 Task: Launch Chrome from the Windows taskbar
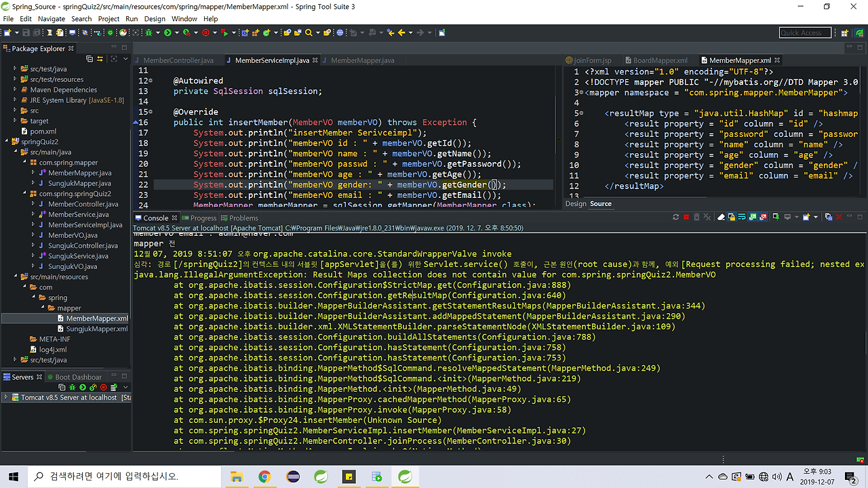[264, 476]
